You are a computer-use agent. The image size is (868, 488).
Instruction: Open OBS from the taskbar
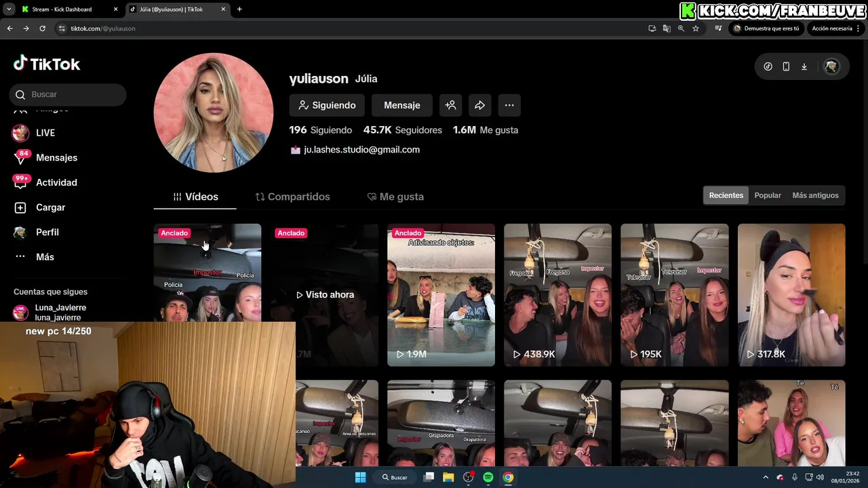pyautogui.click(x=468, y=477)
